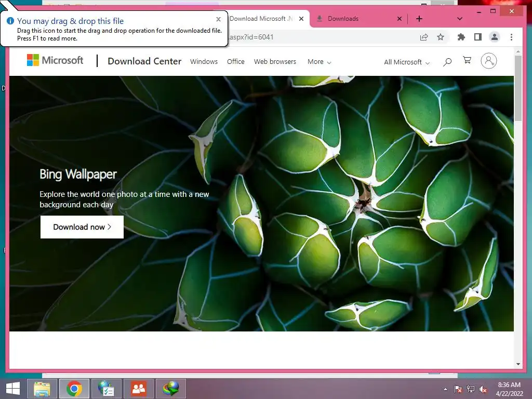
Task: Click the scrollbar up arrow
Action: [518, 51]
